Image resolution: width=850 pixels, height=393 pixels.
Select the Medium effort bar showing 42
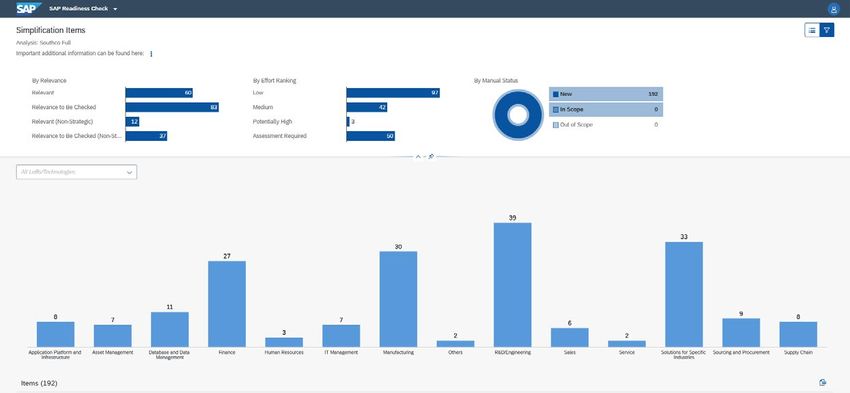[x=366, y=107]
